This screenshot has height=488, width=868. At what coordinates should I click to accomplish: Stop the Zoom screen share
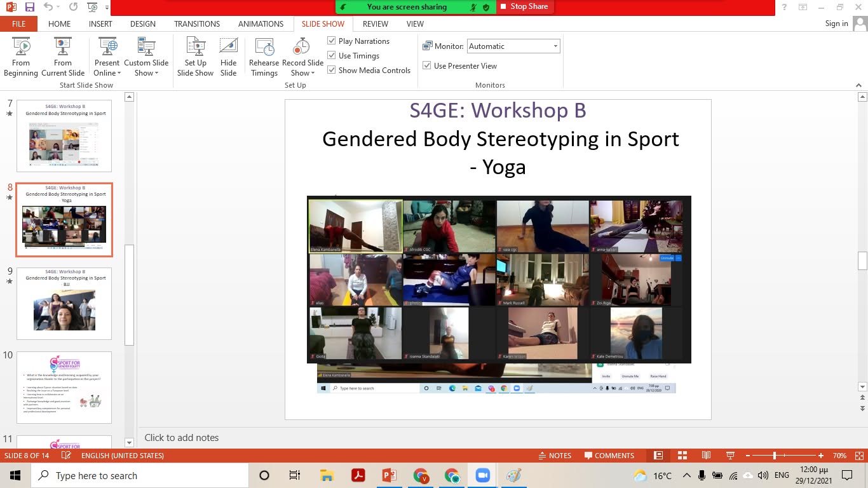[524, 7]
